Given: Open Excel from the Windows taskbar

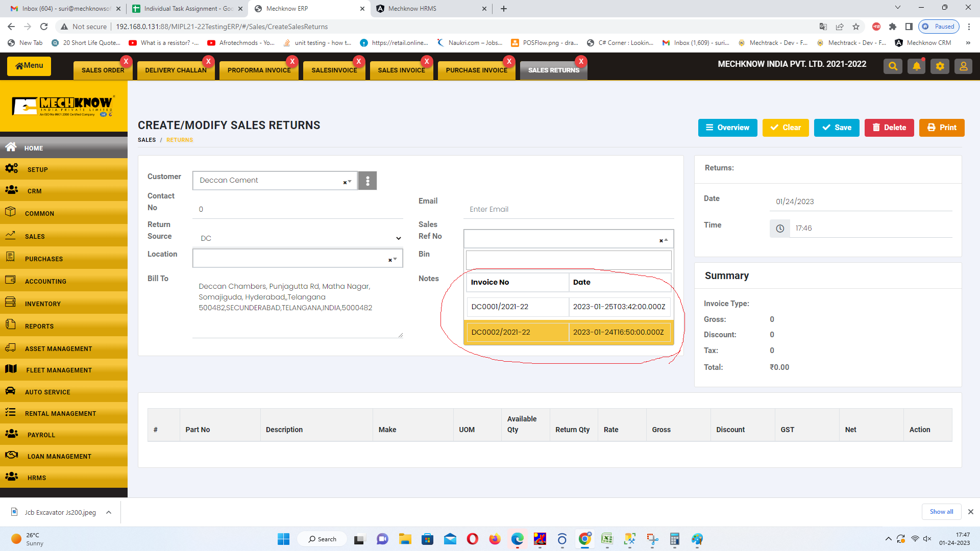Looking at the screenshot, I should [x=607, y=539].
